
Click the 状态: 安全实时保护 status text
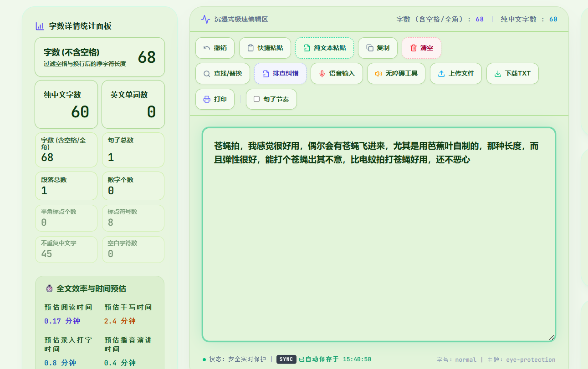click(x=238, y=359)
